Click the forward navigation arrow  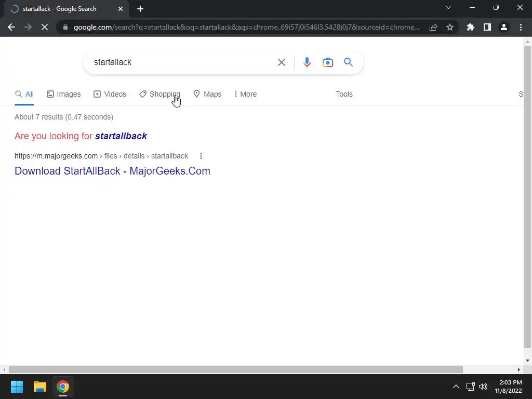tap(28, 27)
